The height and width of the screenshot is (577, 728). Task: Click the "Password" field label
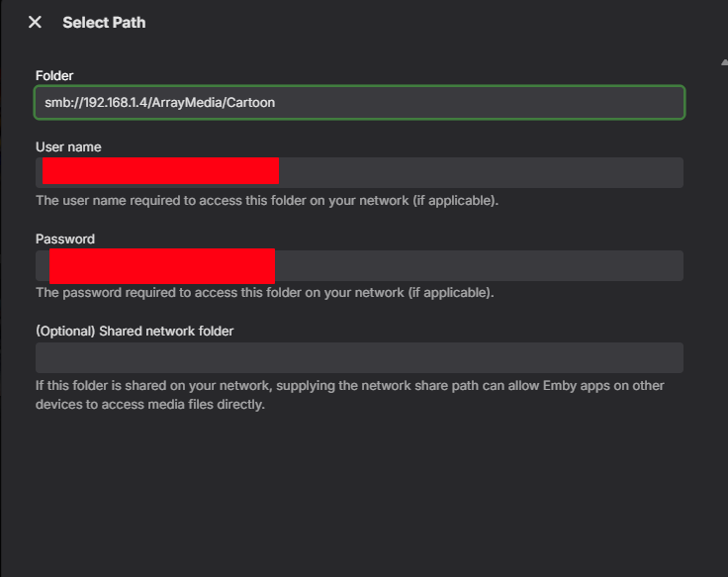pos(65,239)
